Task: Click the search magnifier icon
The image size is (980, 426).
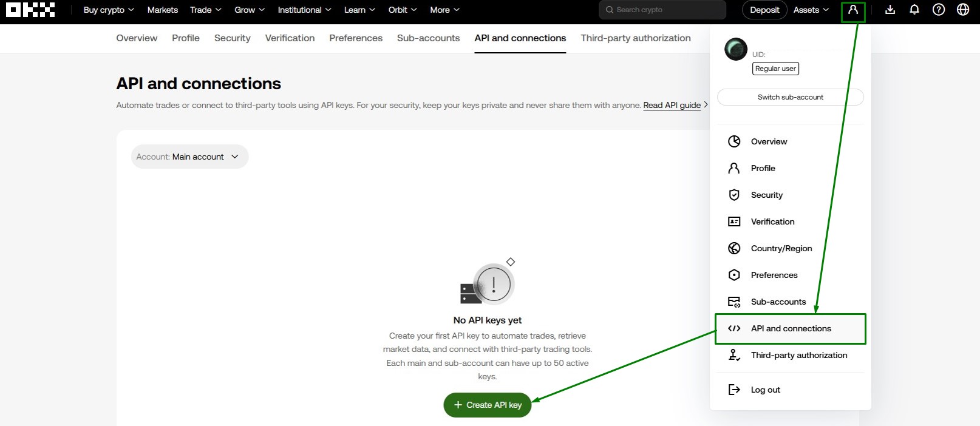Action: 610,10
